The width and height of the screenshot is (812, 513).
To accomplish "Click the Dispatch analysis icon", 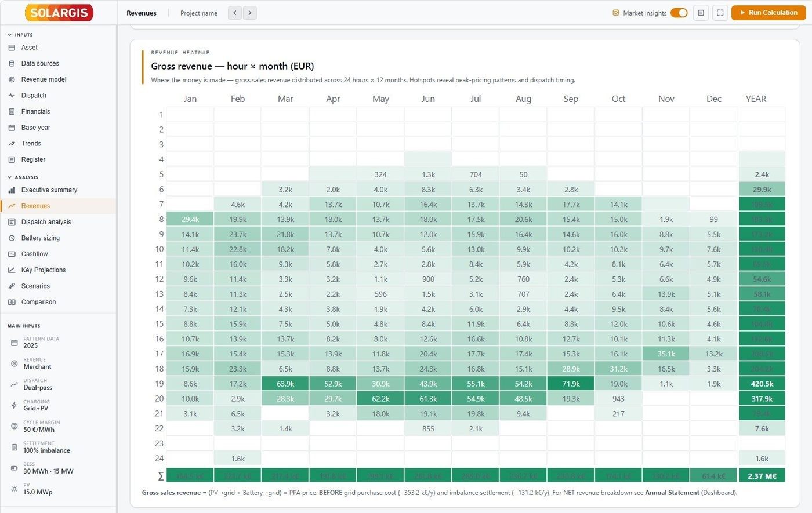I will tap(12, 222).
